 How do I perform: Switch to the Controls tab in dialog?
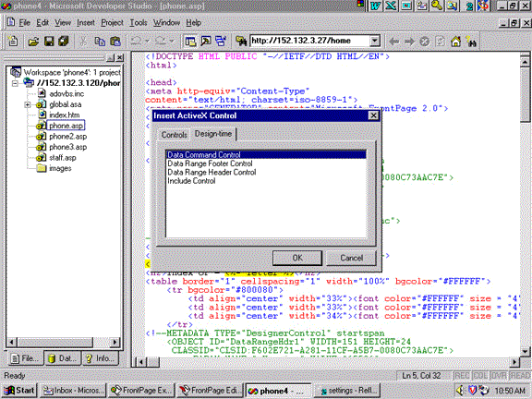174,135
